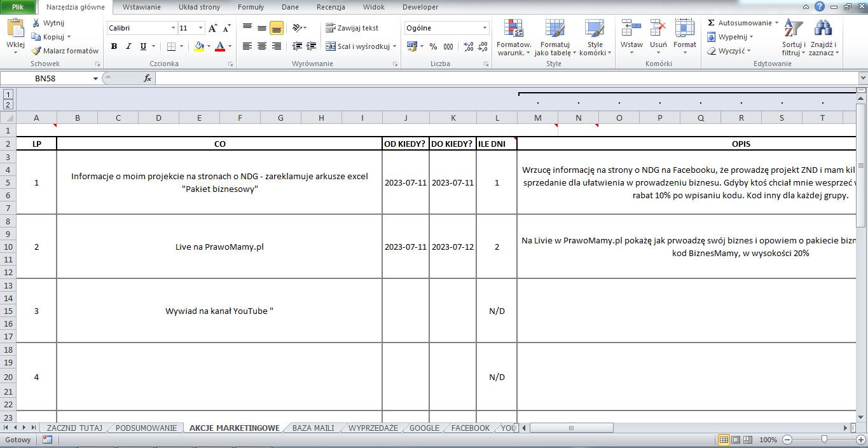Click Znajdź i zaznacz binoculars icon
Screen dimensions: 868x448
823,29
